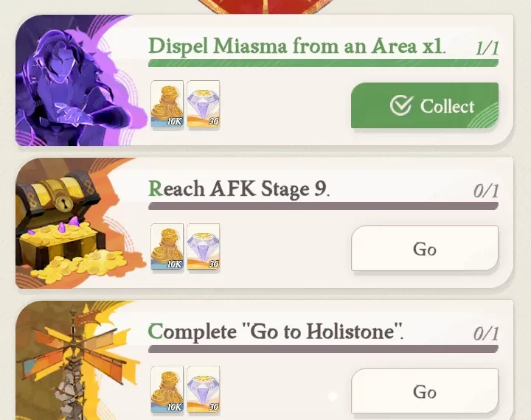Screen dimensions: 531x420
Task: Tap gold coins reward in Holistone quest
Action: (167, 390)
